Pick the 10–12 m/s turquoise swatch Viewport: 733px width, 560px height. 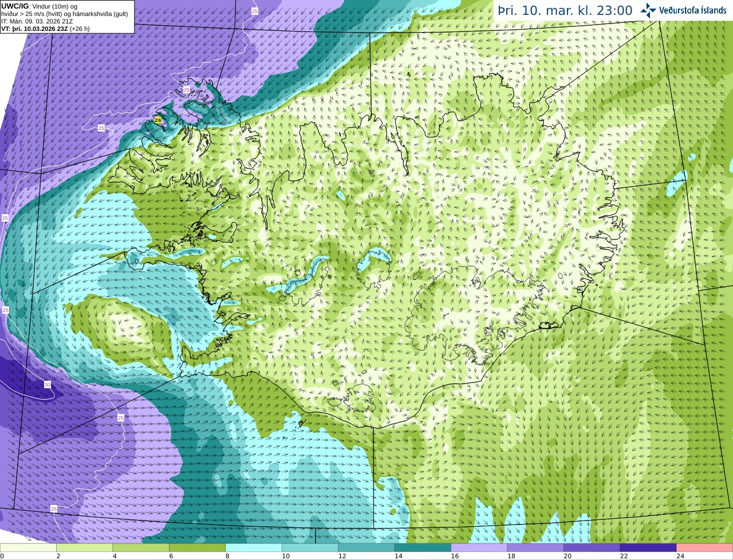[x=310, y=548]
